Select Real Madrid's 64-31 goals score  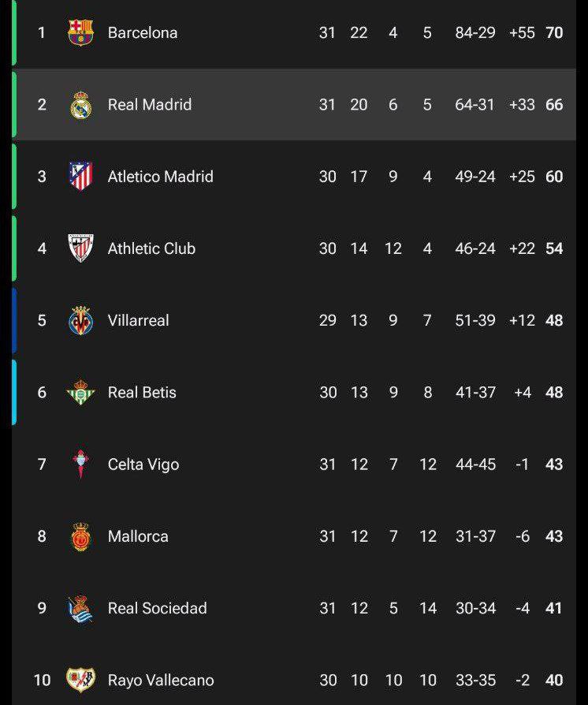[474, 105]
